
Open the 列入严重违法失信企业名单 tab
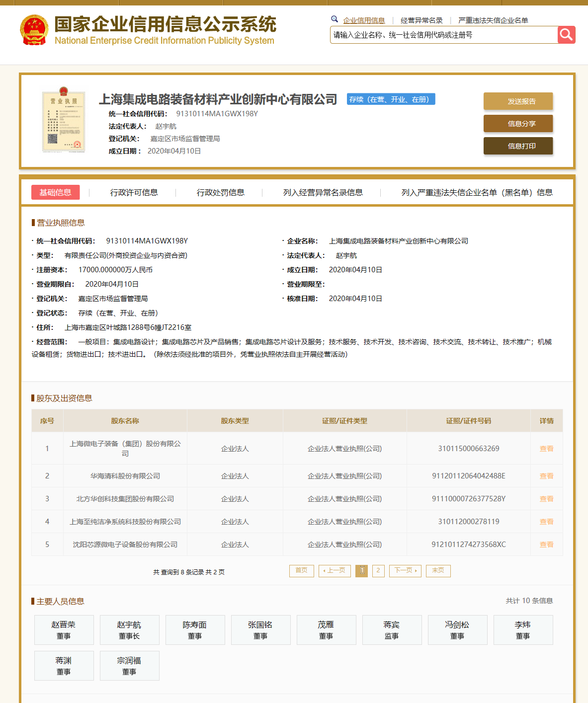(477, 193)
